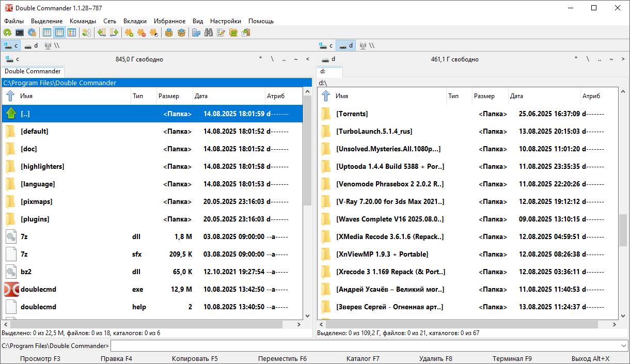Open options via the blue gear toolbar icon
This screenshot has height=364, width=630.
pos(32,33)
